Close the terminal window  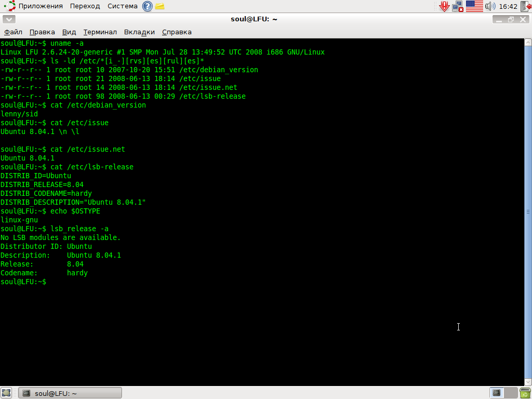tap(523, 20)
